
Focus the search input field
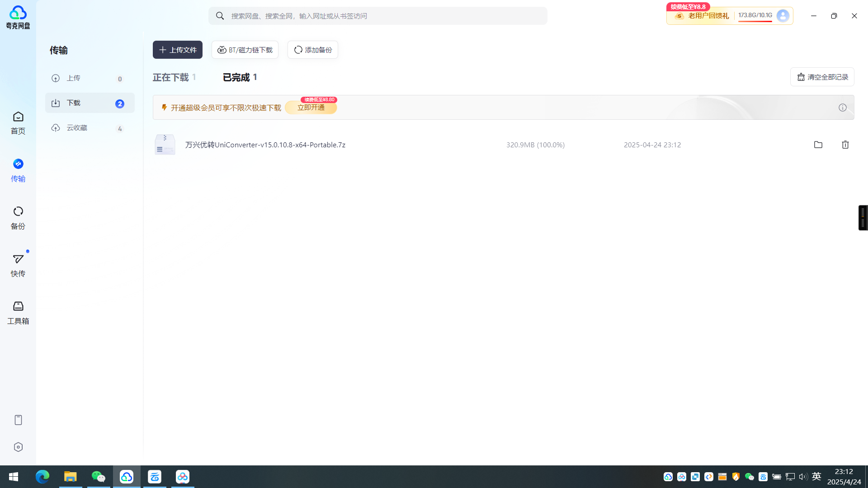coord(378,16)
